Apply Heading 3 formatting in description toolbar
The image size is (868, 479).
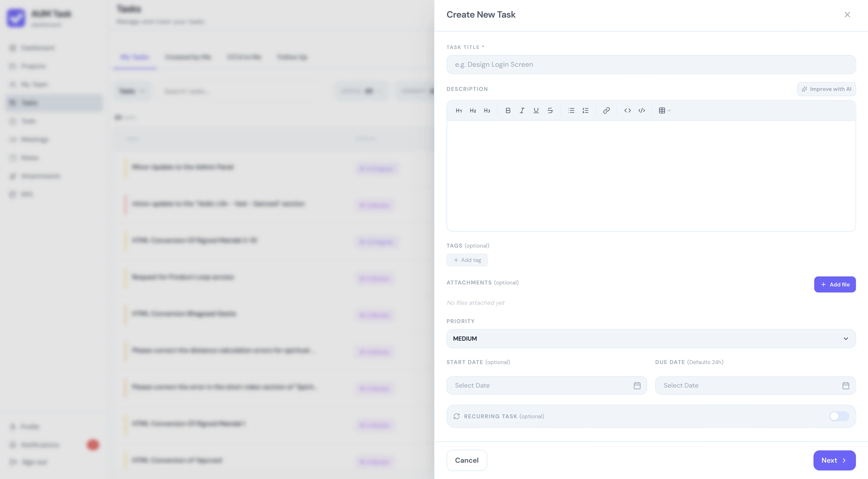click(487, 110)
